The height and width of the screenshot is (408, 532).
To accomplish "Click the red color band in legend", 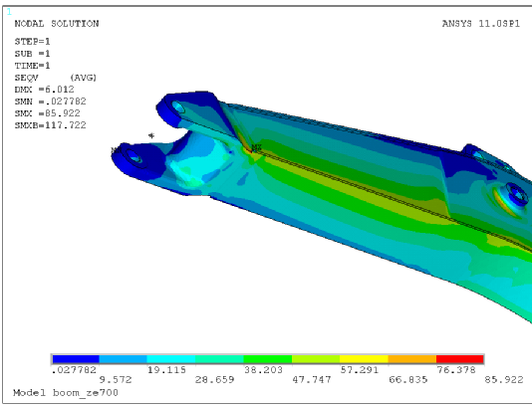I will click(x=459, y=359).
